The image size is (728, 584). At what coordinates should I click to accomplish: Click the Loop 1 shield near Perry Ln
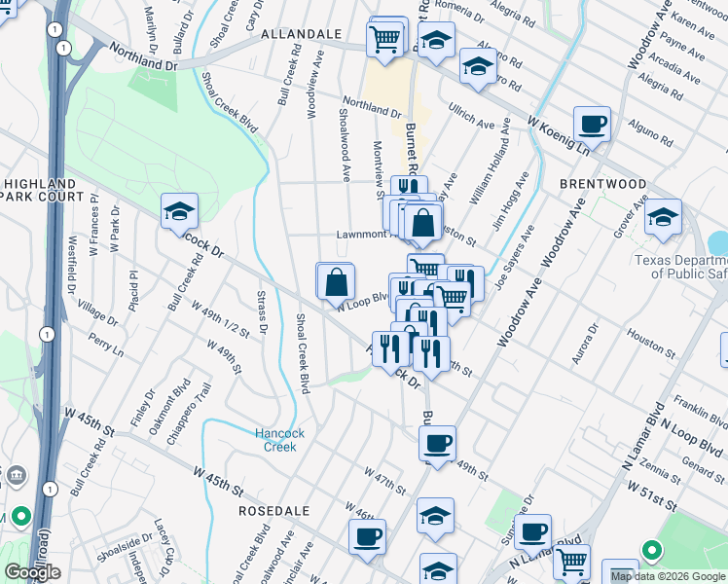[47, 334]
